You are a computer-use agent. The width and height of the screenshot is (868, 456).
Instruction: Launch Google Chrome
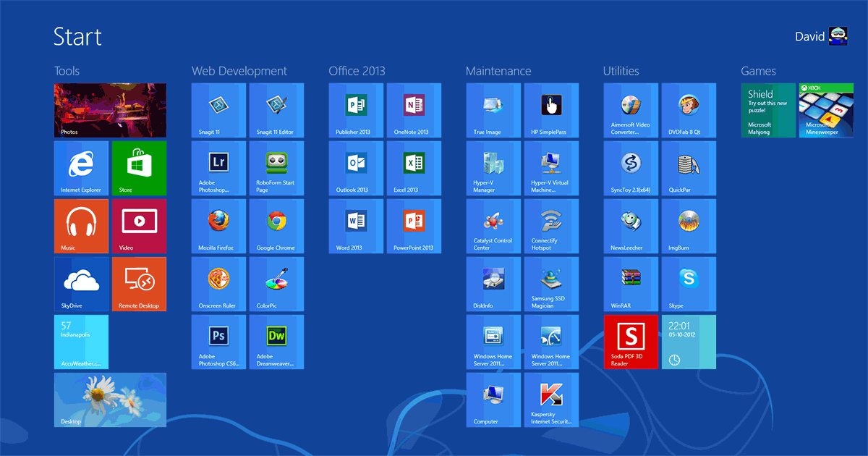276,226
